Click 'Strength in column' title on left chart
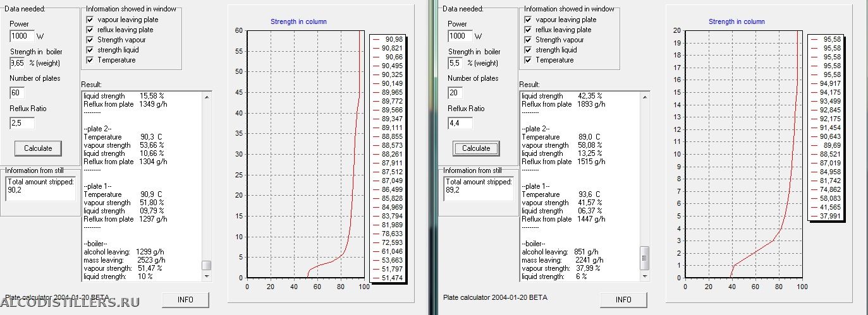Viewport: 868px width, 315px height. click(x=298, y=21)
